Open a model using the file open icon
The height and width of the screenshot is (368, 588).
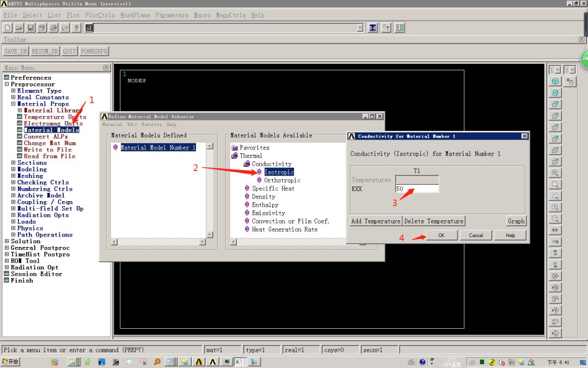click(19, 27)
